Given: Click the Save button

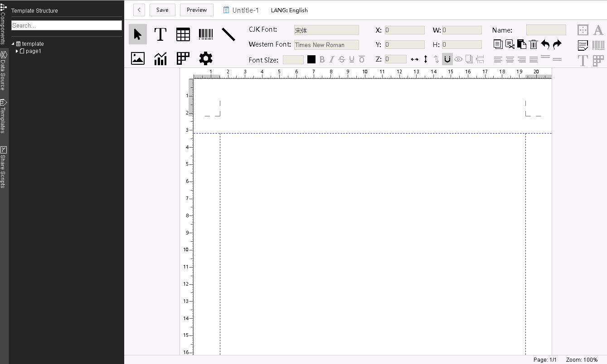Looking at the screenshot, I should (162, 10).
